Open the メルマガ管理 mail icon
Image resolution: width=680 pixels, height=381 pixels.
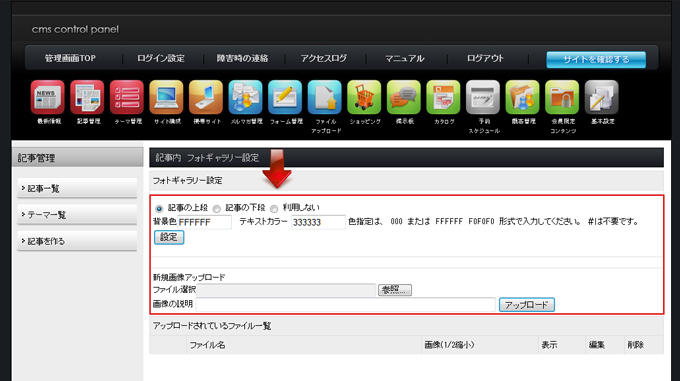click(x=245, y=97)
